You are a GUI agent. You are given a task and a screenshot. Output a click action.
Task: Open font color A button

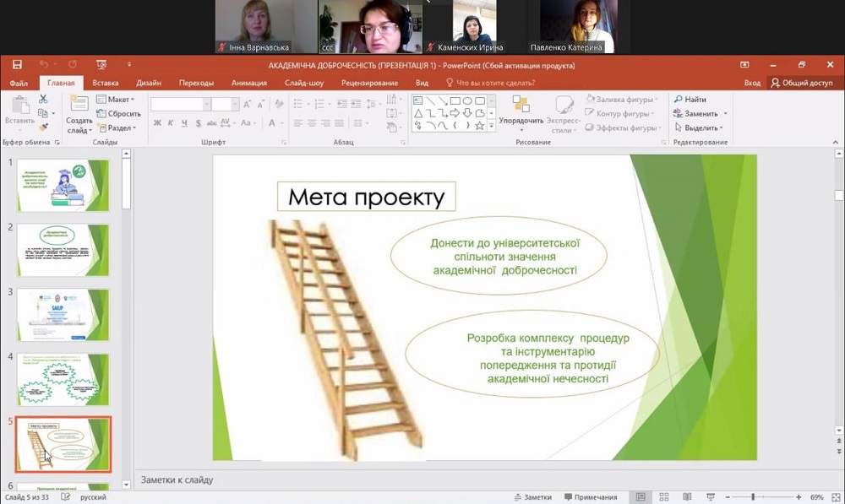click(272, 123)
